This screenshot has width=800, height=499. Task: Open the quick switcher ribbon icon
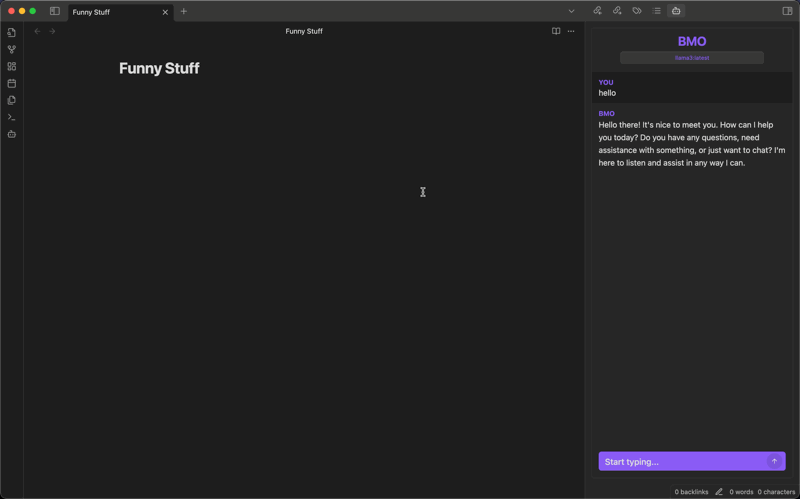(x=12, y=33)
